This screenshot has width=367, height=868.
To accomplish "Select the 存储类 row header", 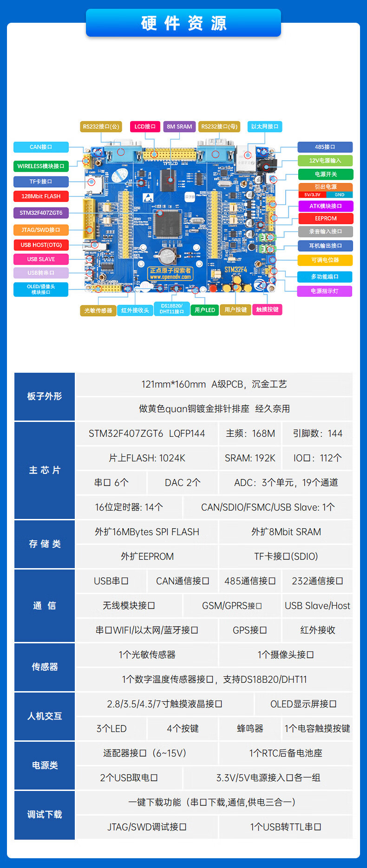I will [45, 544].
